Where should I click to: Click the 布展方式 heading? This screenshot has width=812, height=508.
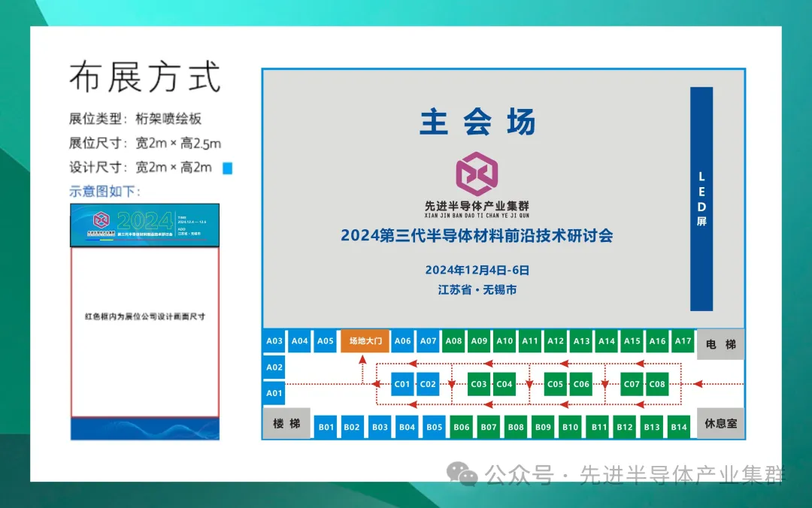[x=145, y=77]
